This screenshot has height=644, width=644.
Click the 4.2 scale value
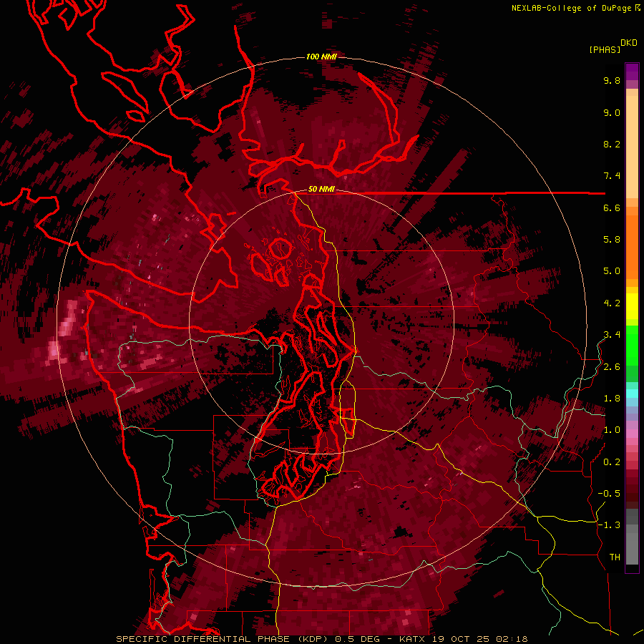pos(612,303)
